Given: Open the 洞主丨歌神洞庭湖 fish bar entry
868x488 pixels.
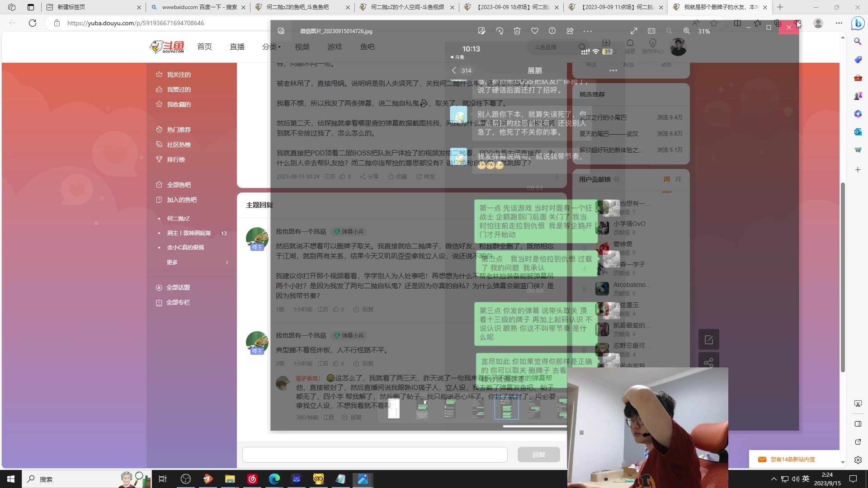Looking at the screenshot, I should pyautogui.click(x=189, y=233).
